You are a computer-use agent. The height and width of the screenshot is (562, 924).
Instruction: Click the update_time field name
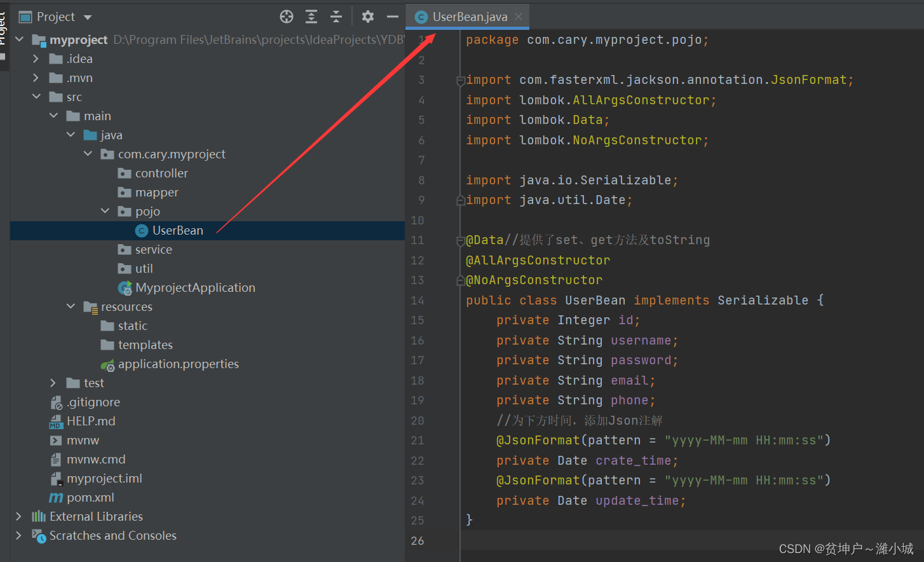coord(637,500)
